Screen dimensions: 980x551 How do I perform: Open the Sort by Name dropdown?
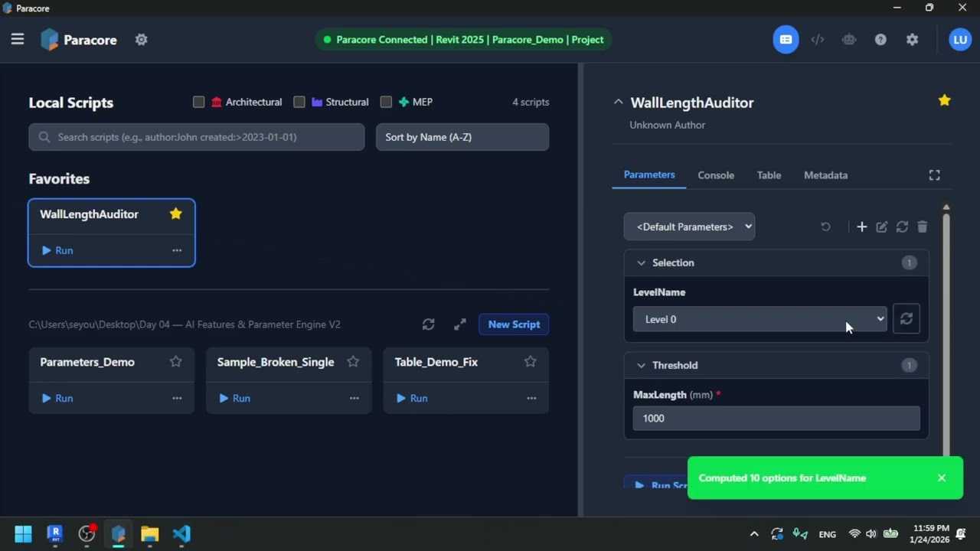click(x=462, y=137)
